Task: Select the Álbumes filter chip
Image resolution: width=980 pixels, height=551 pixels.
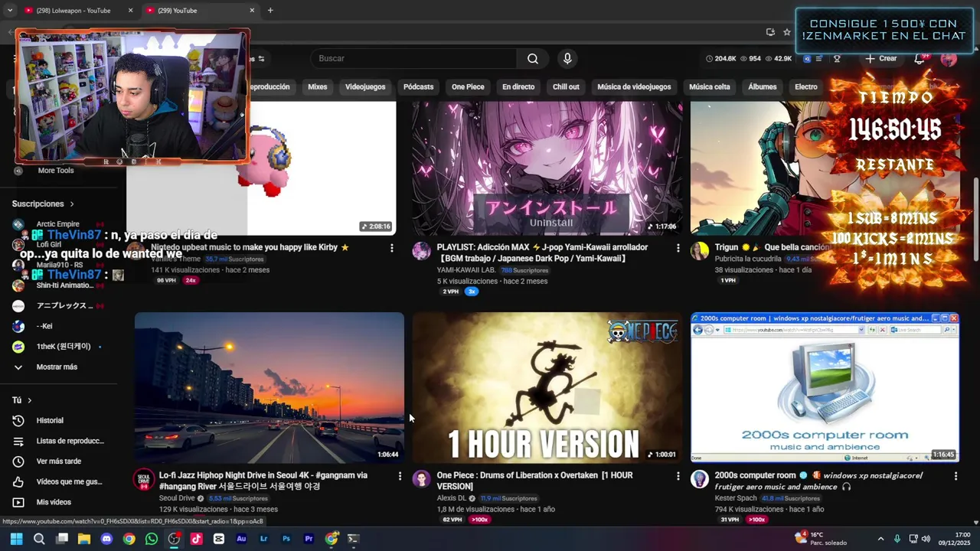Action: click(763, 87)
